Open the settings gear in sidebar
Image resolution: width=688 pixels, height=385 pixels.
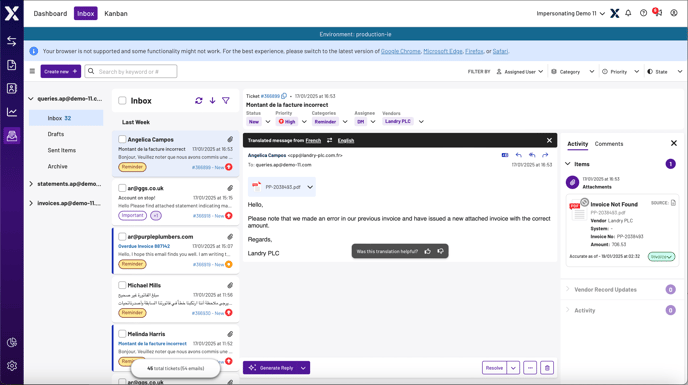(x=12, y=366)
